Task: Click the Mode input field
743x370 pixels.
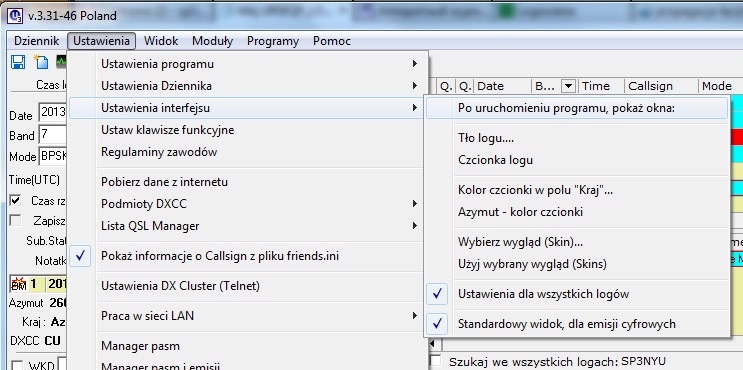Action: coord(53,156)
